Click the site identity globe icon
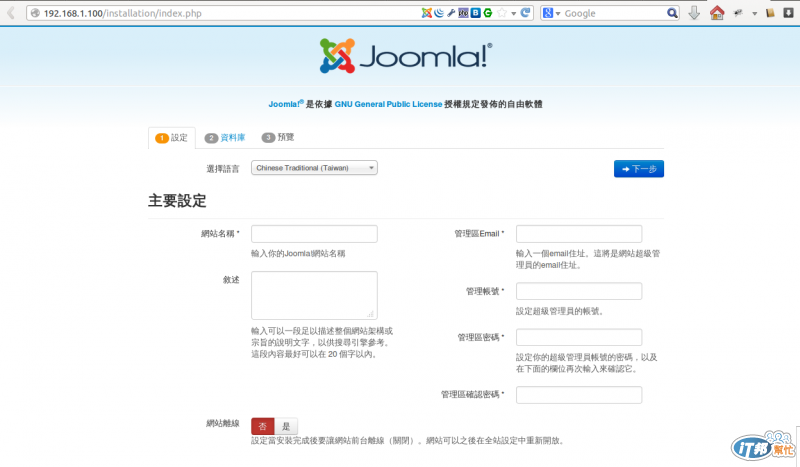The width and height of the screenshot is (800, 467). pyautogui.click(x=35, y=13)
